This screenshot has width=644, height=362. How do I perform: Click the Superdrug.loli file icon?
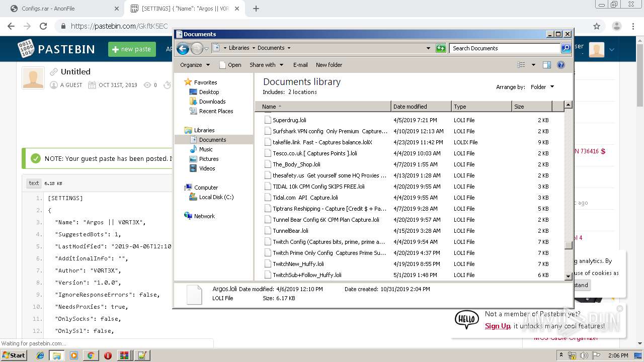[x=268, y=120]
